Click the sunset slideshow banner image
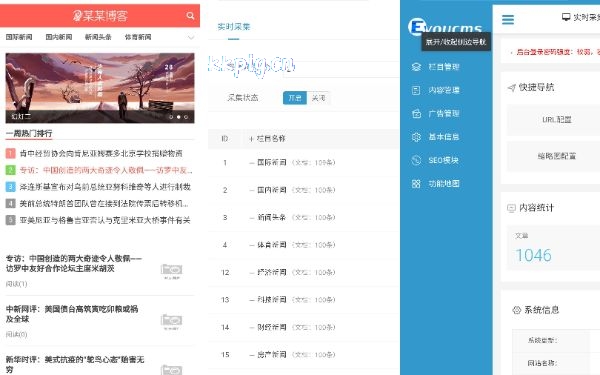 tap(100, 88)
